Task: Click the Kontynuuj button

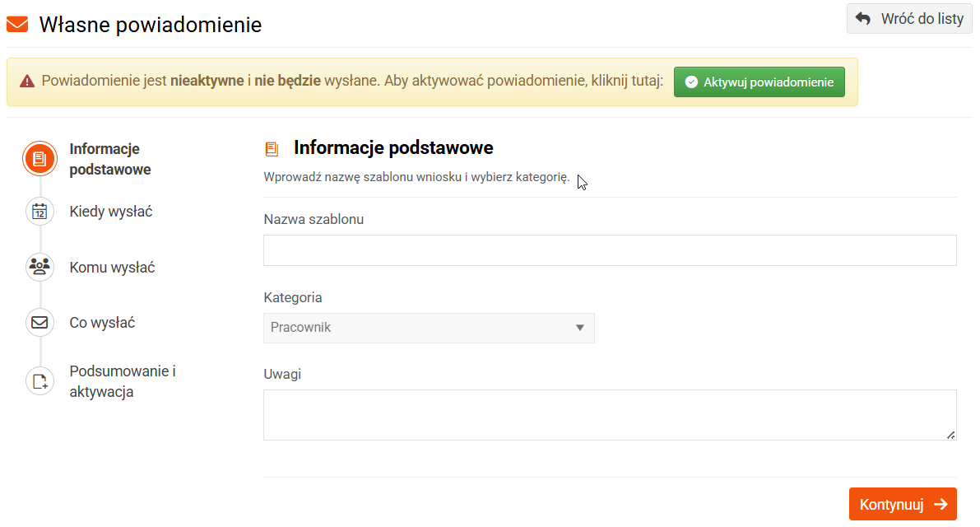Action: 903,504
